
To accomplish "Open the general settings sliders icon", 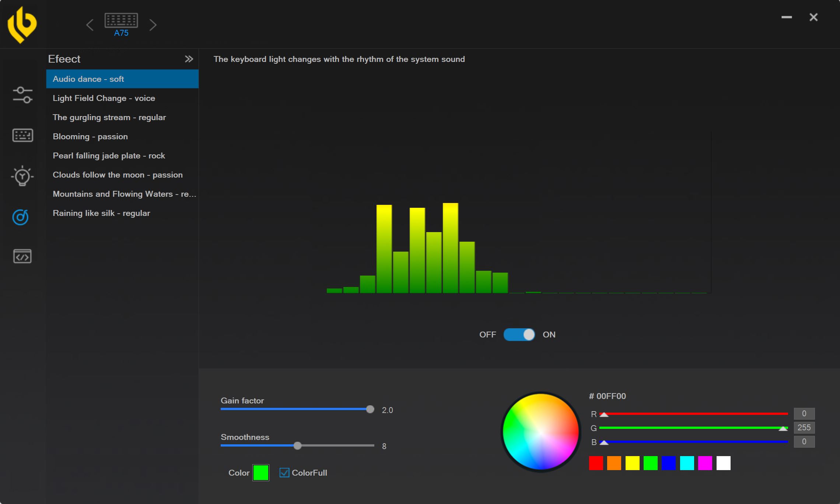I will pyautogui.click(x=22, y=95).
